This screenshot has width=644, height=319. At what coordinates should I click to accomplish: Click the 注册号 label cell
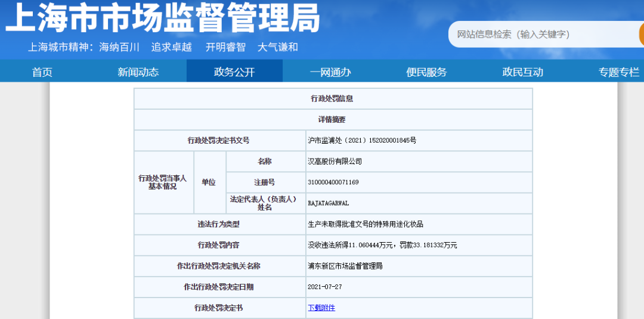[266, 182]
